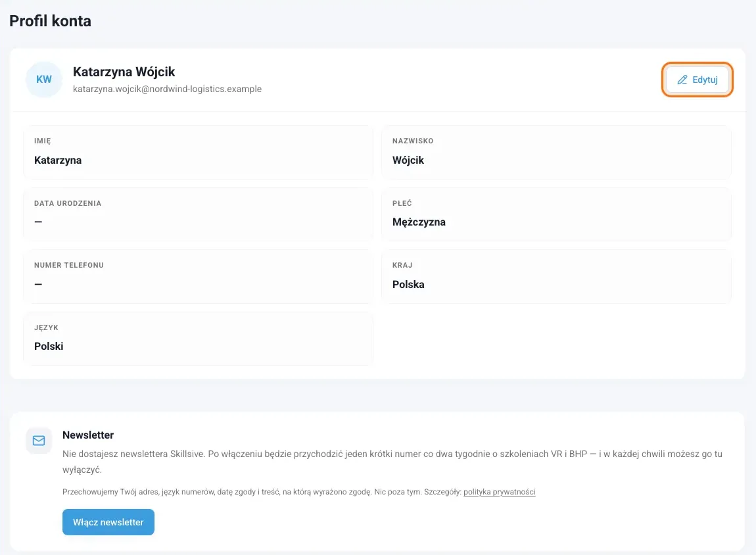Image resolution: width=756 pixels, height=555 pixels.
Task: Click the Język value Polski
Action: [49, 346]
